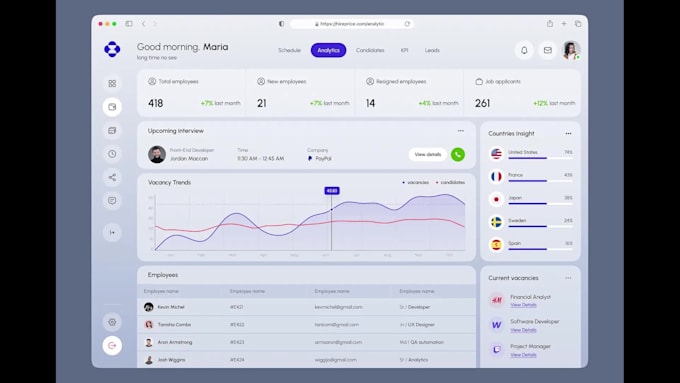Click the Sweden flag icon
The height and width of the screenshot is (383, 680).
pyautogui.click(x=496, y=222)
